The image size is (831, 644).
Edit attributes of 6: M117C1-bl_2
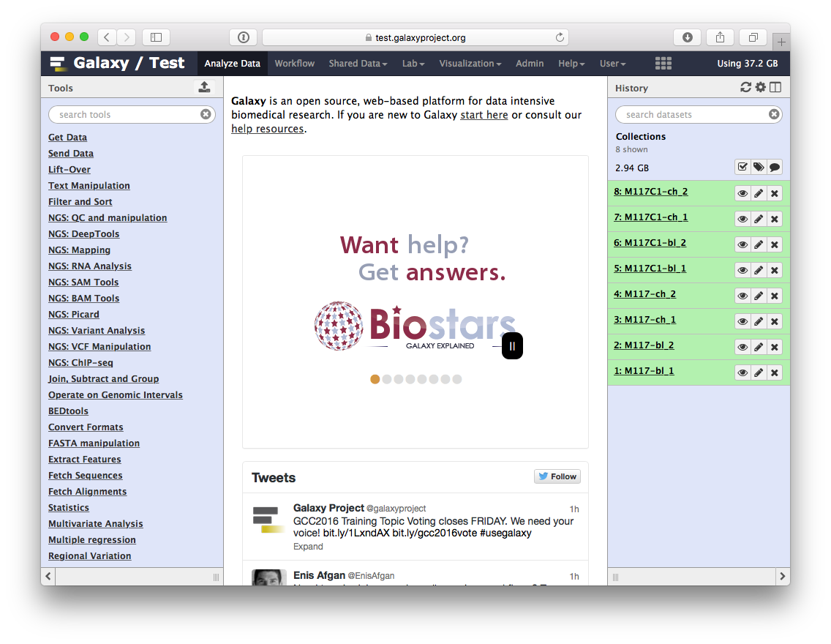pyautogui.click(x=759, y=244)
